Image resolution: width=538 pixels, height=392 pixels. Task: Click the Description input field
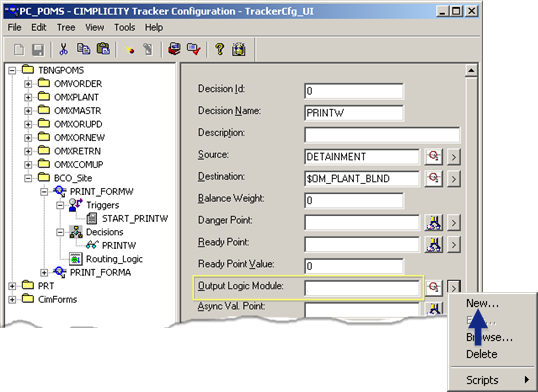coord(382,135)
